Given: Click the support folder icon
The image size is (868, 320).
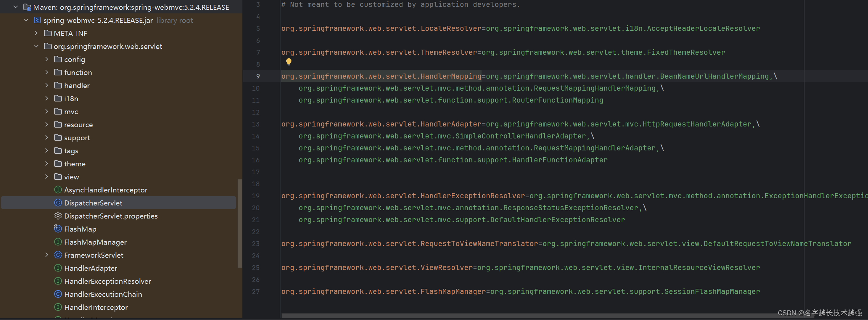Looking at the screenshot, I should coord(58,138).
